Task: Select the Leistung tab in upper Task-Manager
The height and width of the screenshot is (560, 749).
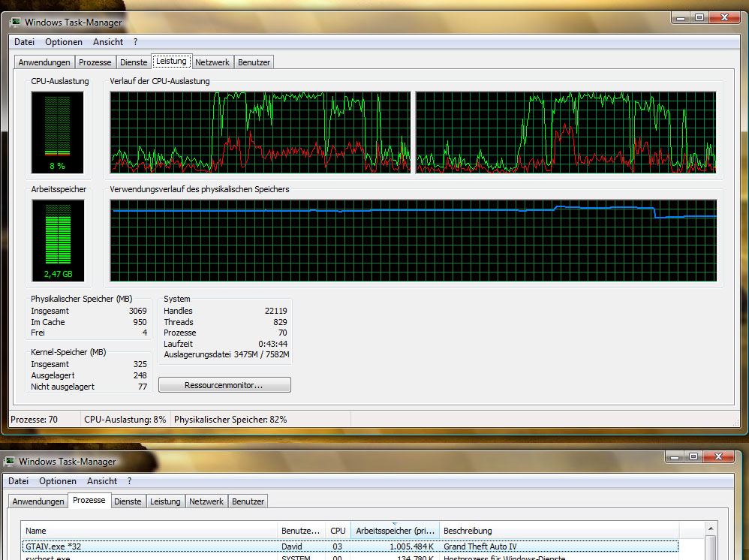Action: point(171,61)
